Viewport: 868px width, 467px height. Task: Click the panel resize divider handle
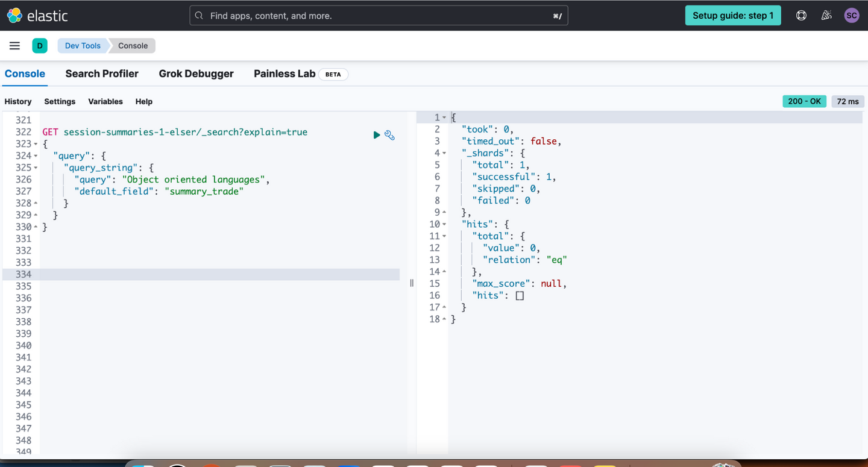coord(412,283)
